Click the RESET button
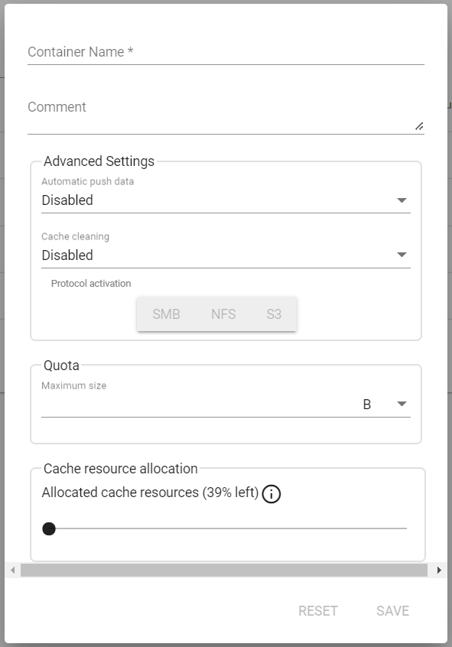 [x=318, y=611]
